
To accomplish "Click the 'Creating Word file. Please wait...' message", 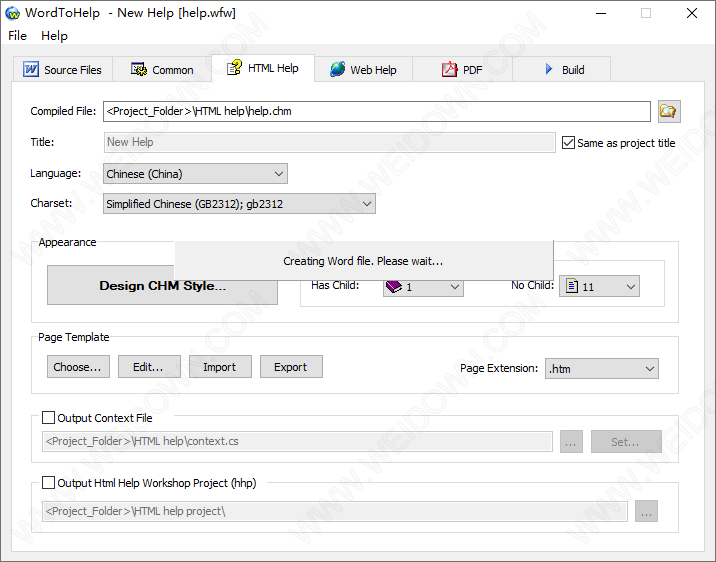I will pyautogui.click(x=363, y=261).
